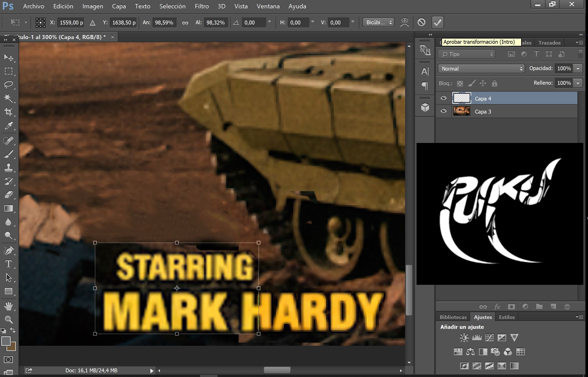Click the cancel transformation icon
Viewport: 588px width, 377px height.
[x=421, y=22]
